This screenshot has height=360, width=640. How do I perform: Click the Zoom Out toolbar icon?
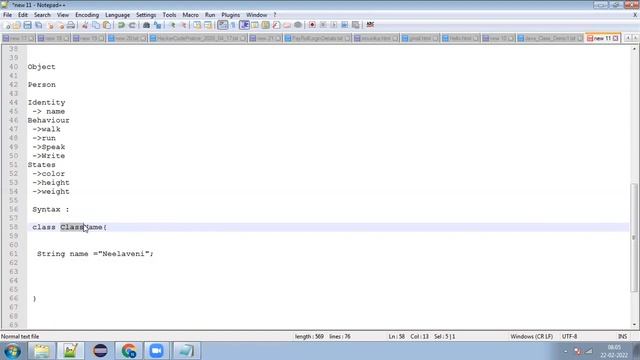[184, 25]
